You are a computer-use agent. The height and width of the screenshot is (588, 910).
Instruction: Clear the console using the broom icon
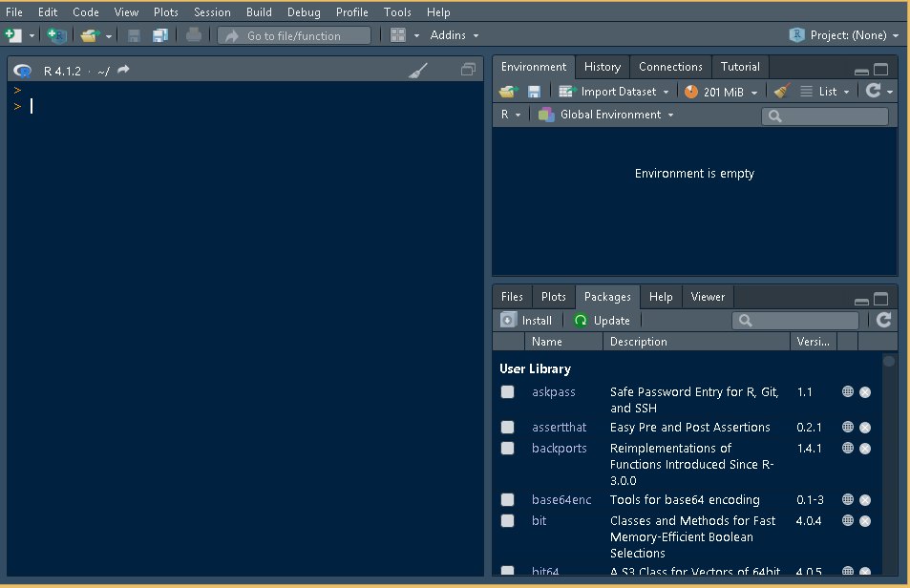tap(417, 69)
